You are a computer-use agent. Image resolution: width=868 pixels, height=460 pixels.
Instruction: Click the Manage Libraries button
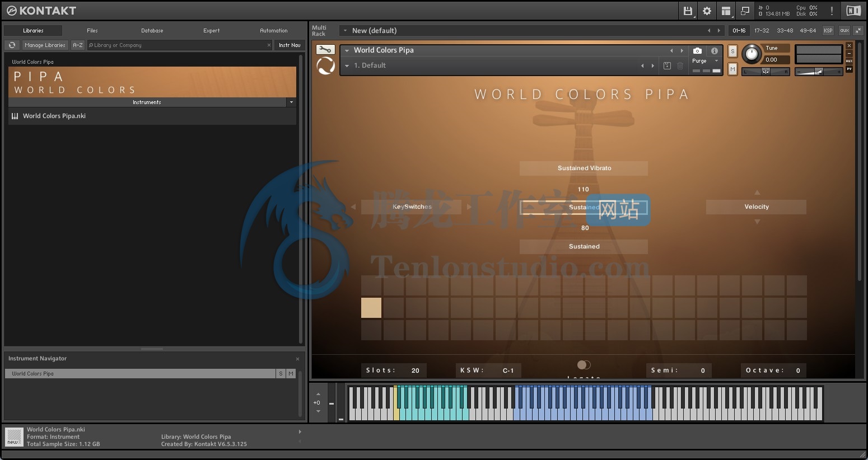[x=45, y=45]
